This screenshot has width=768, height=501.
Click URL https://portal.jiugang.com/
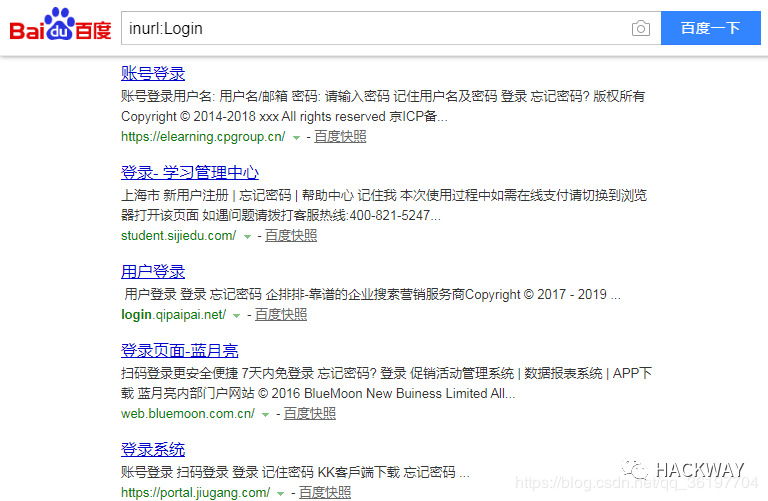coord(195,492)
